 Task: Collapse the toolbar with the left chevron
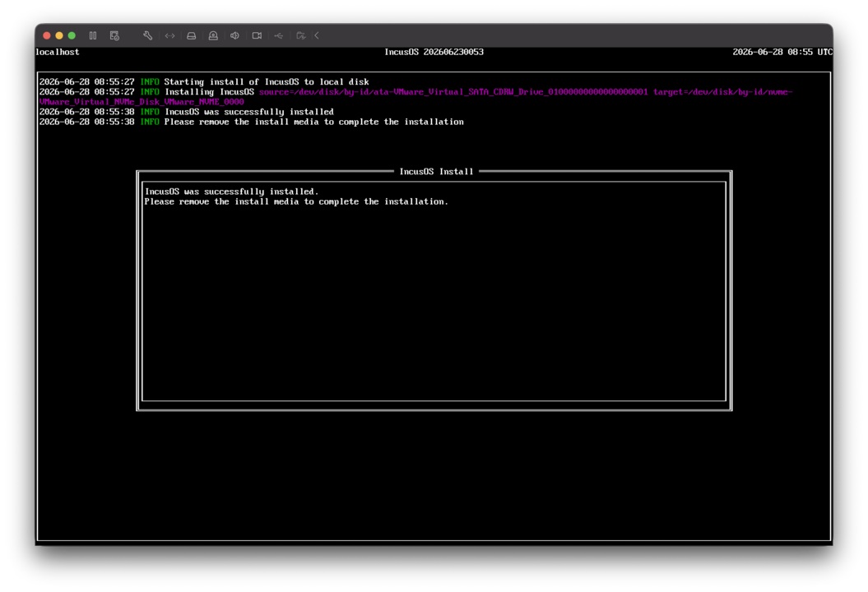click(317, 35)
